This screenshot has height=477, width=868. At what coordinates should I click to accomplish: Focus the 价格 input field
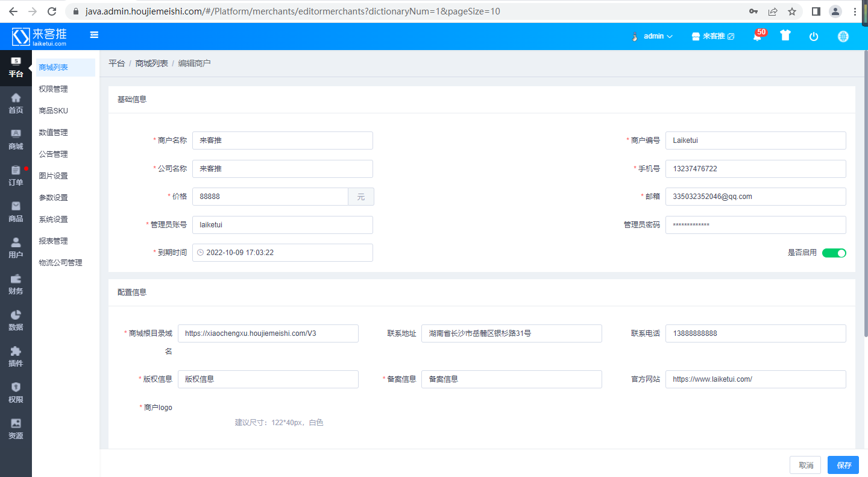click(x=270, y=197)
